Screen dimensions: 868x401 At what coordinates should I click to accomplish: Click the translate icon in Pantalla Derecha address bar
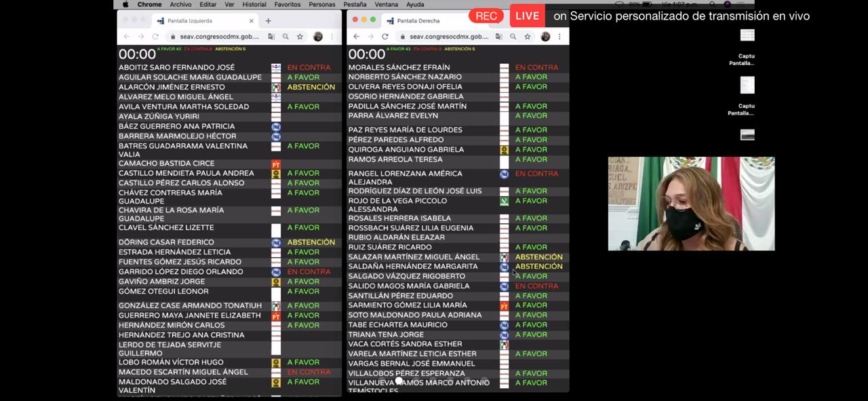click(500, 37)
